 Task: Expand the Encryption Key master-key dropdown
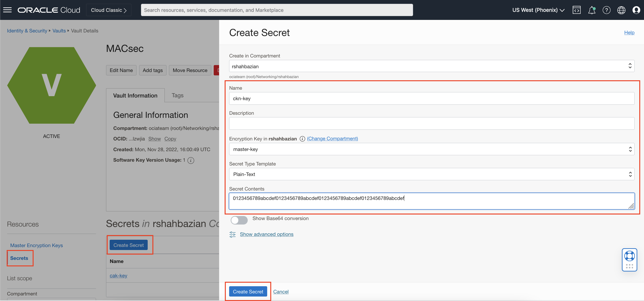(431, 149)
